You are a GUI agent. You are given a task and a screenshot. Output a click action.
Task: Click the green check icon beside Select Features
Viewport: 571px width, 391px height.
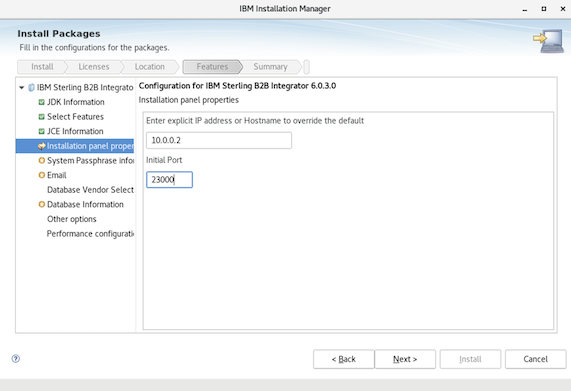point(42,117)
